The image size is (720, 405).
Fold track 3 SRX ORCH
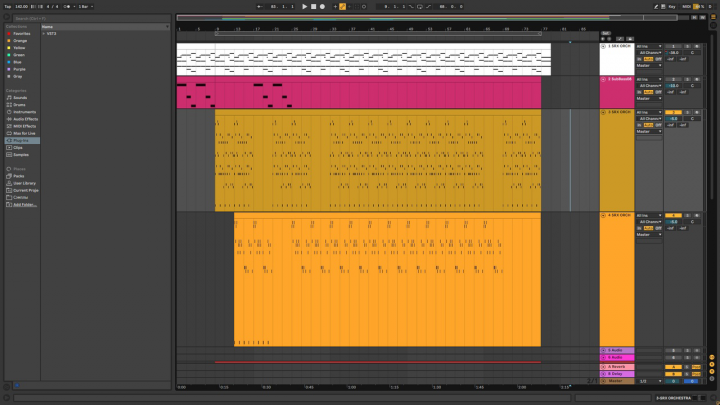pyautogui.click(x=603, y=112)
